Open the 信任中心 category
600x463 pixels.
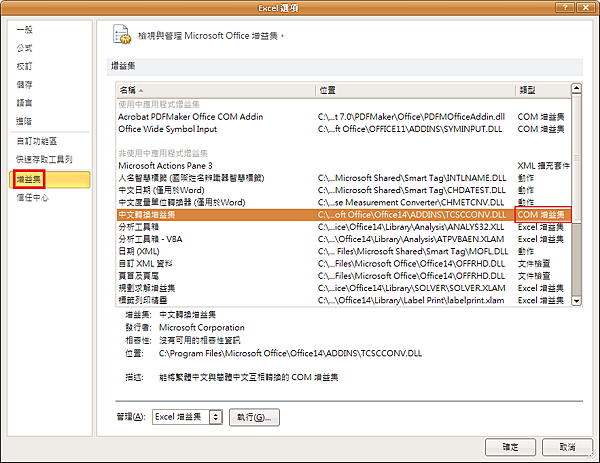[x=33, y=198]
